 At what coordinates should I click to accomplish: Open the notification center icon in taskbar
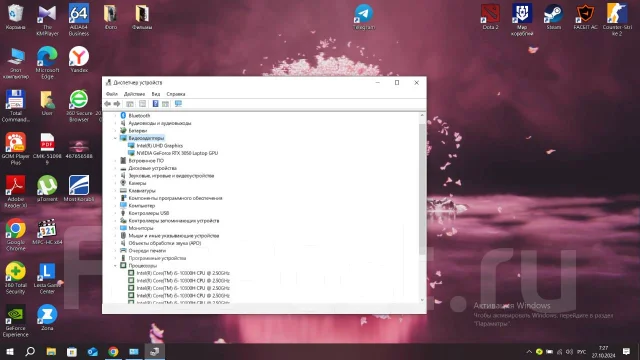pos(627,351)
